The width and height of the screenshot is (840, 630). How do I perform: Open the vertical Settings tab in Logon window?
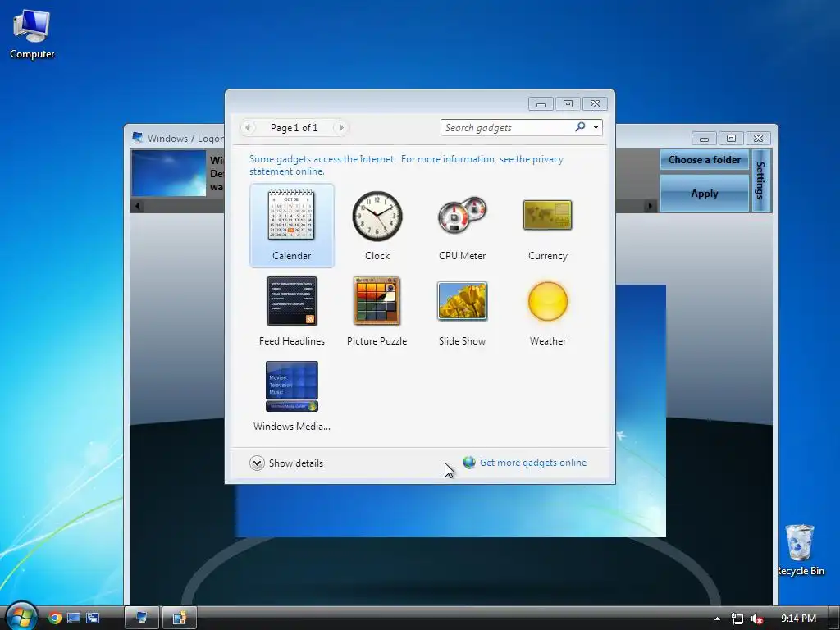760,180
